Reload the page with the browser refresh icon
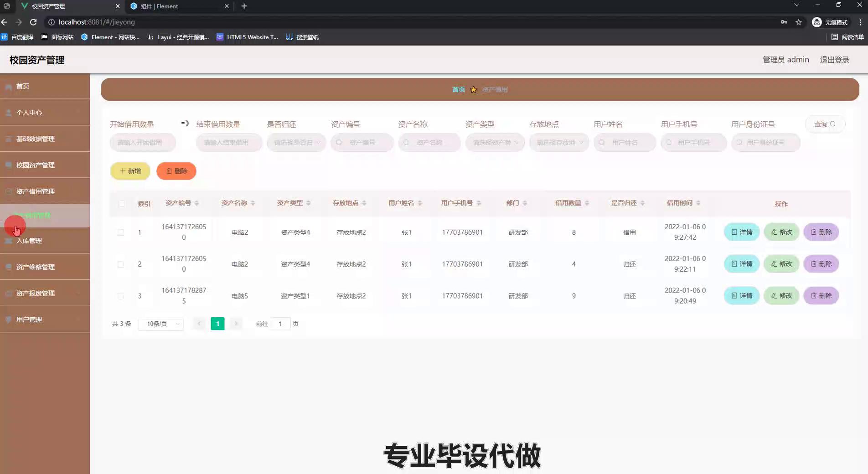Viewport: 868px width, 474px height. pyautogui.click(x=33, y=22)
